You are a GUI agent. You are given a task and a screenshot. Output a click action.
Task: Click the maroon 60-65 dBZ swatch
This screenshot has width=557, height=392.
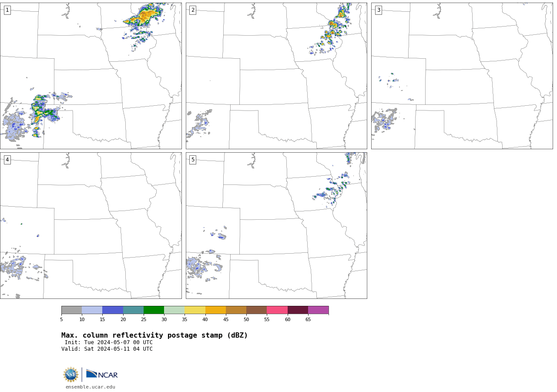pyautogui.click(x=298, y=310)
